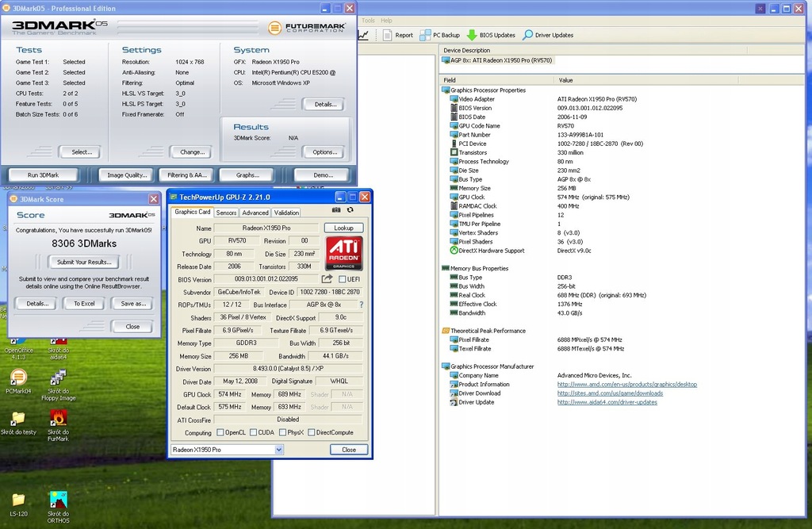
Task: Click the Bus Interface question mark
Action: pos(362,305)
